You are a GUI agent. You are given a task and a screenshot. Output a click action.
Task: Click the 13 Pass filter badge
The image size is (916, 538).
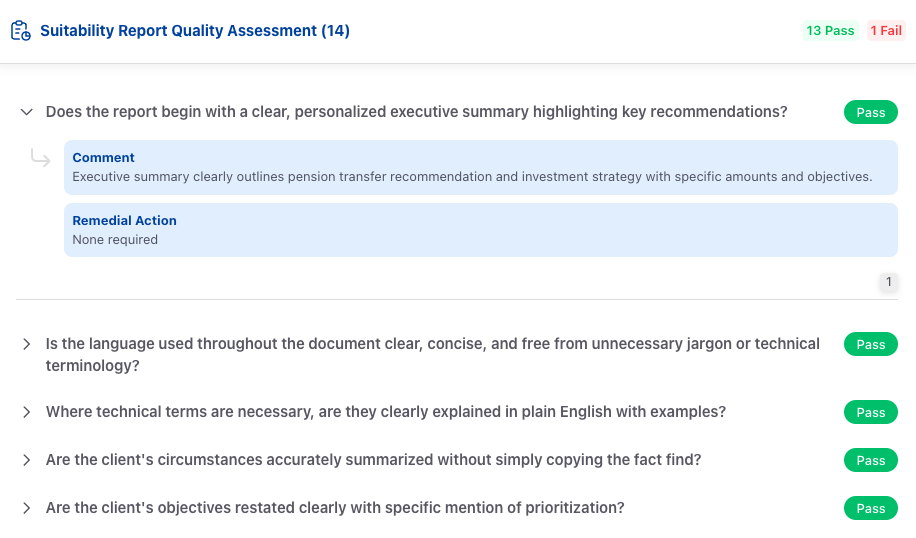[x=830, y=30]
